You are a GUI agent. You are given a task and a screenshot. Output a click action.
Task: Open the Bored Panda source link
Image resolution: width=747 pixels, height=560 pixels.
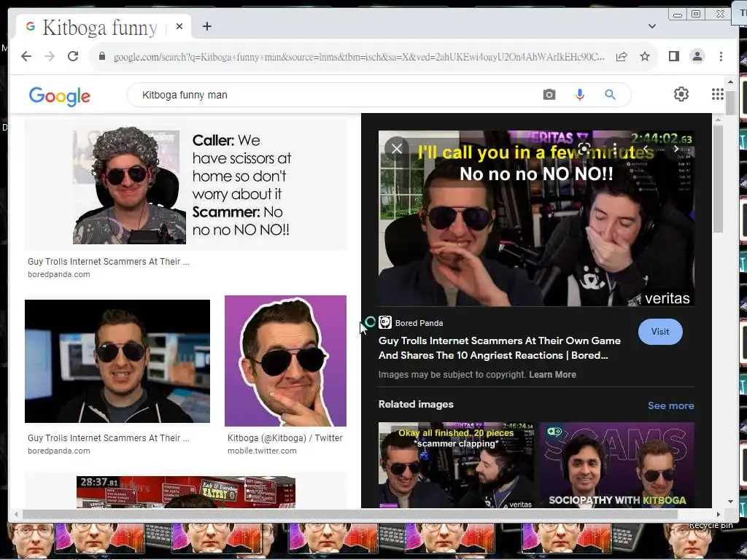(419, 323)
